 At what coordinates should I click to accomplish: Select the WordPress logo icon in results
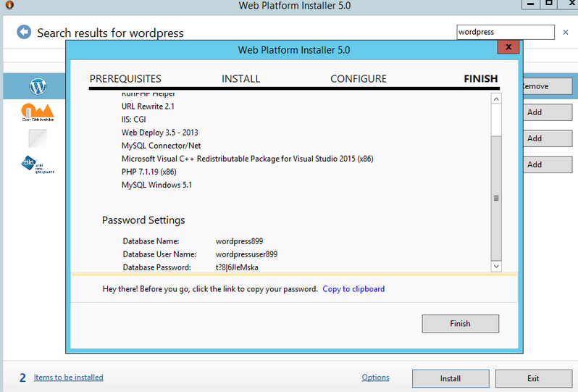tap(38, 86)
